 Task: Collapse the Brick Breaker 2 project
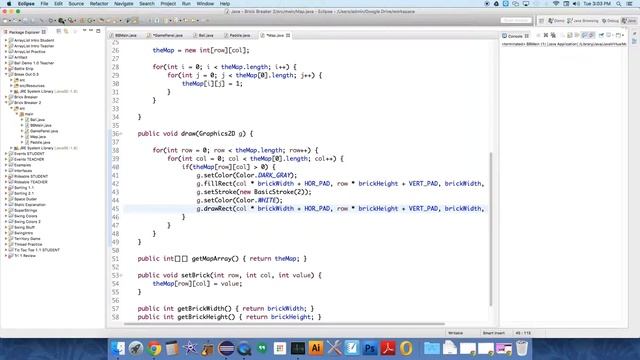(6, 103)
